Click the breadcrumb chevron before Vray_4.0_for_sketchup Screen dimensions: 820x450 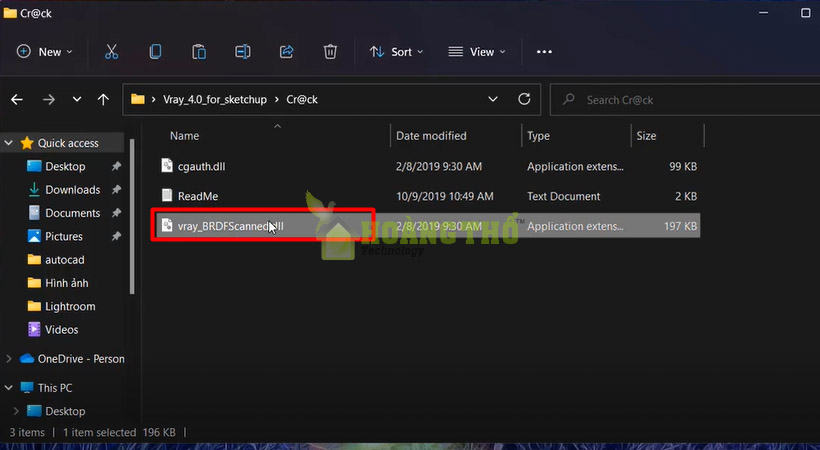153,99
